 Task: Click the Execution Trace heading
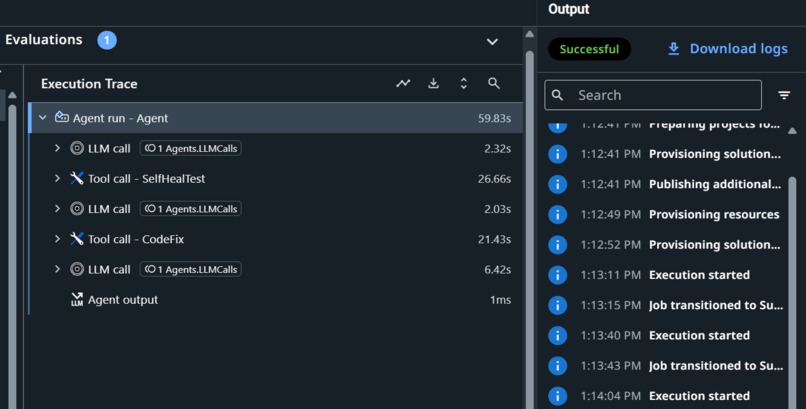89,84
